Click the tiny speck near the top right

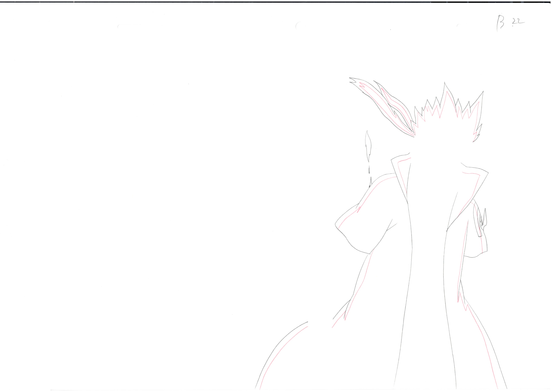(x=390, y=30)
